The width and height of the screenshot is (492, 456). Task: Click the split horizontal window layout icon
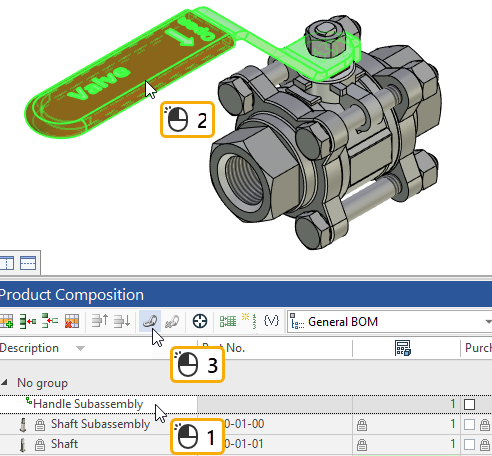[28, 263]
